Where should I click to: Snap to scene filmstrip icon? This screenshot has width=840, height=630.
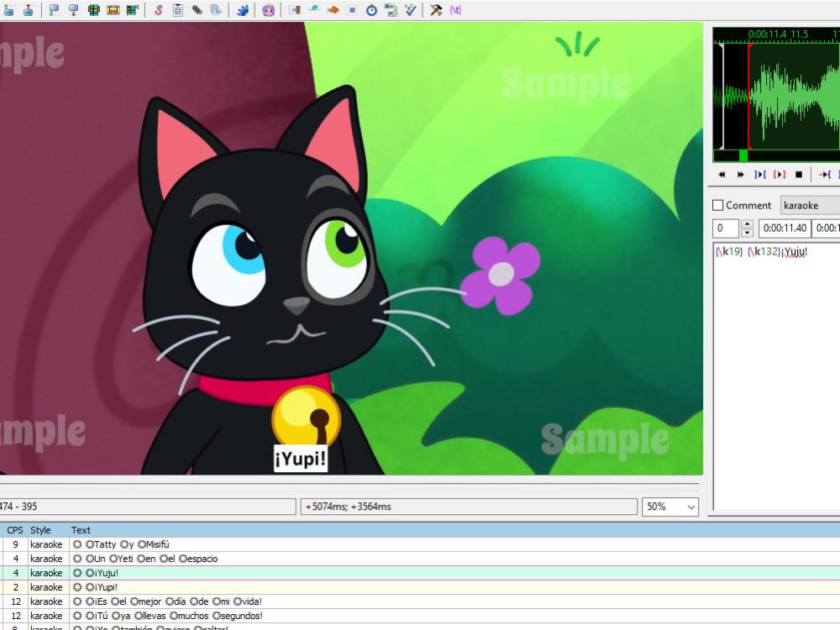113,9
